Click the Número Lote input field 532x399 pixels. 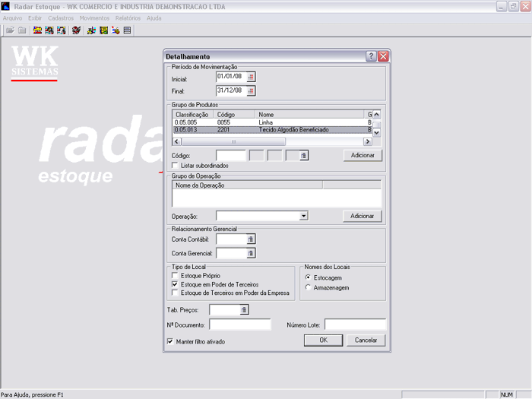(x=356, y=325)
